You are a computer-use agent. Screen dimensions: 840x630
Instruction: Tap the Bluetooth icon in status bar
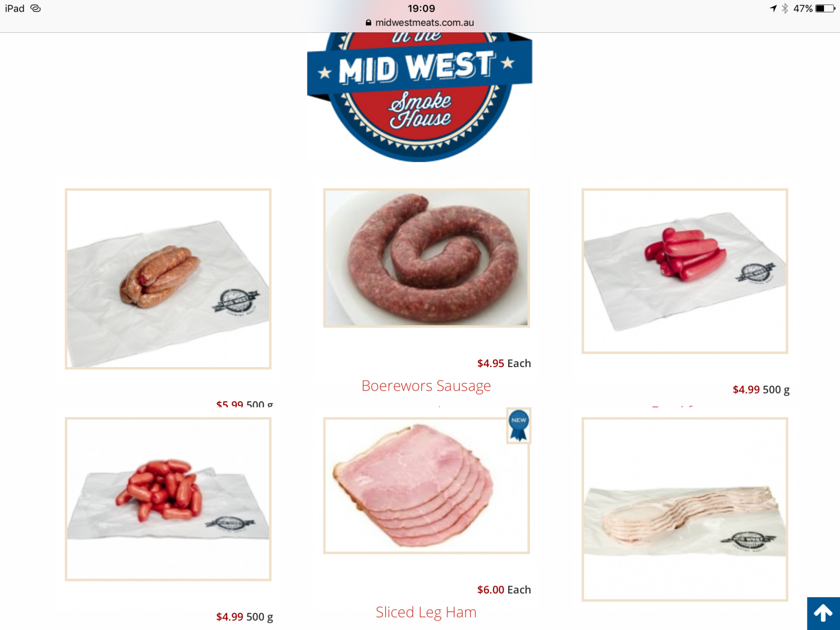click(785, 8)
